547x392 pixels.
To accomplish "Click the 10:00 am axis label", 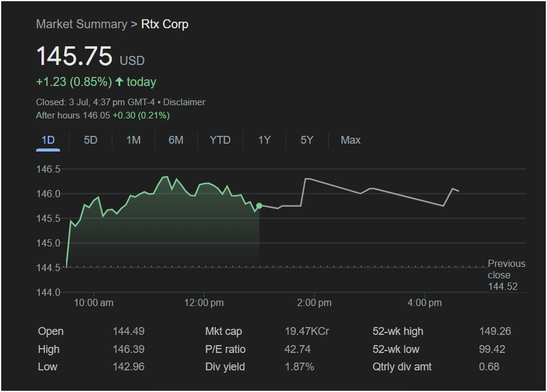I will tap(94, 302).
